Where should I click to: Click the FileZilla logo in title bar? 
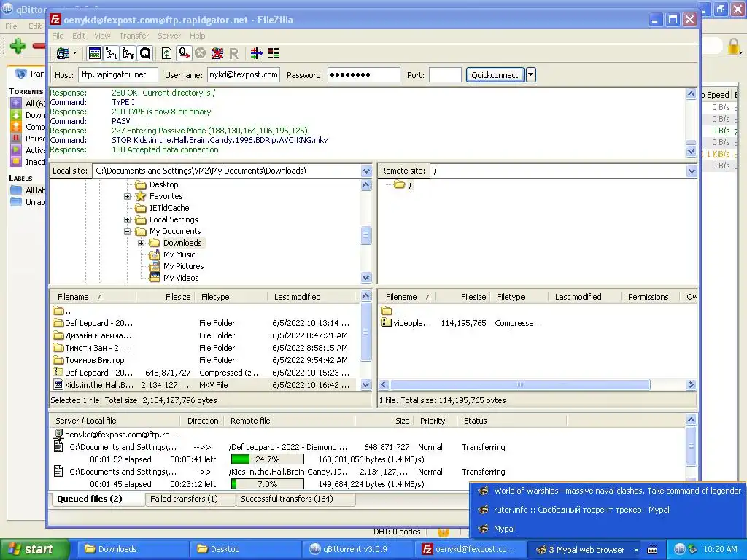point(55,20)
